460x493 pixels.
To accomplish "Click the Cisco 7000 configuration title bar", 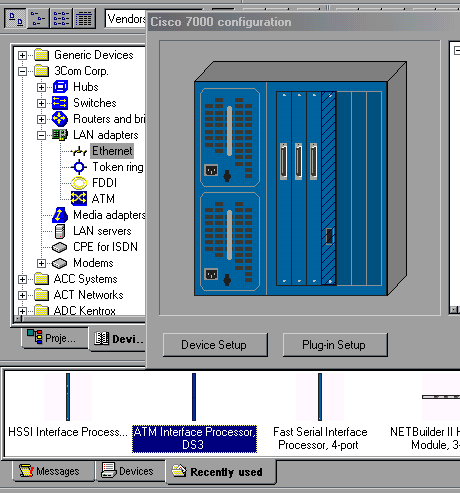I will [303, 22].
